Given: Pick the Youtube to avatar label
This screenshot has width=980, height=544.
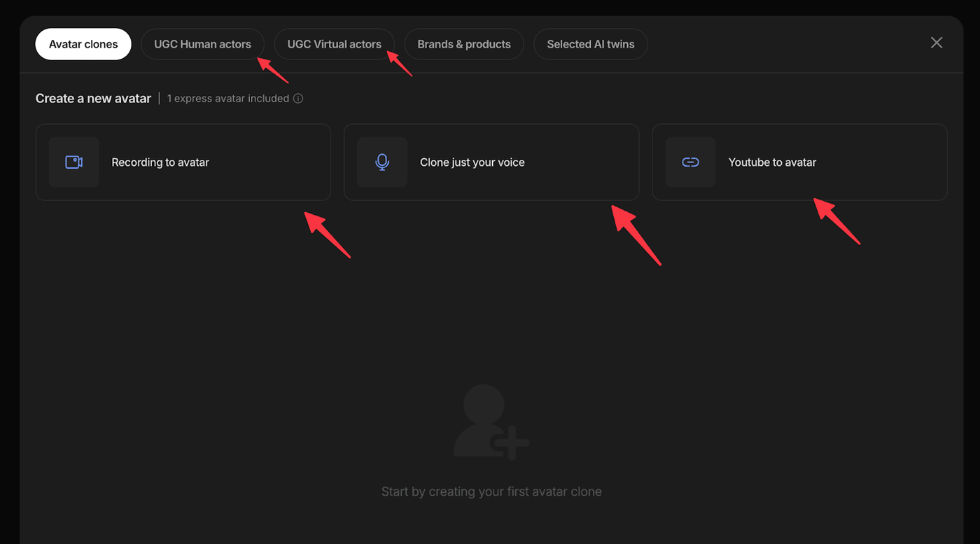Looking at the screenshot, I should [772, 162].
